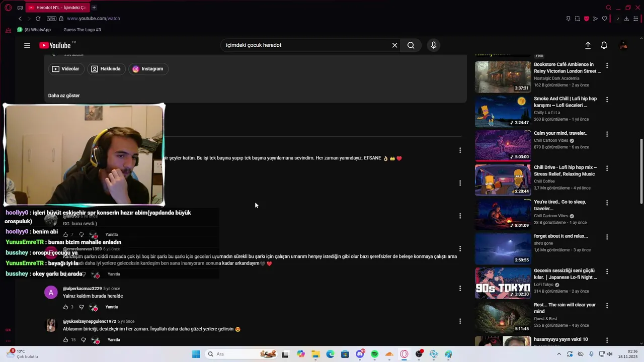Toggle the Opera VPN badge
The height and width of the screenshot is (362, 644).
(51, 19)
